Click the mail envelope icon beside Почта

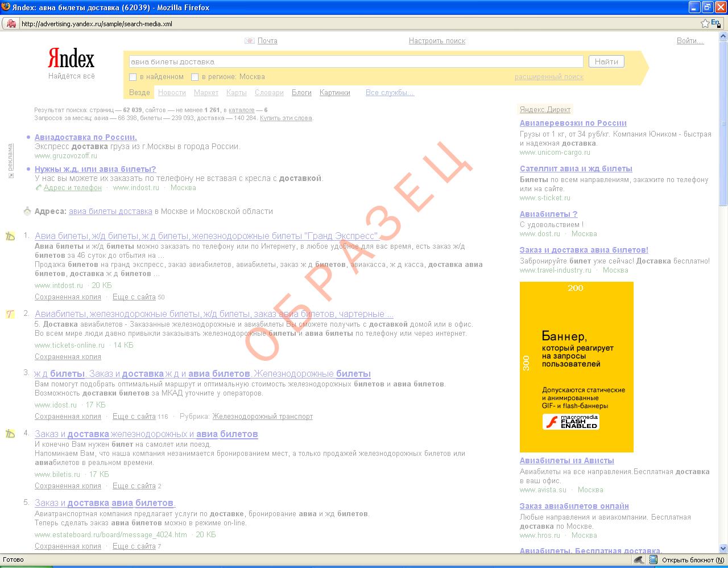(250, 40)
